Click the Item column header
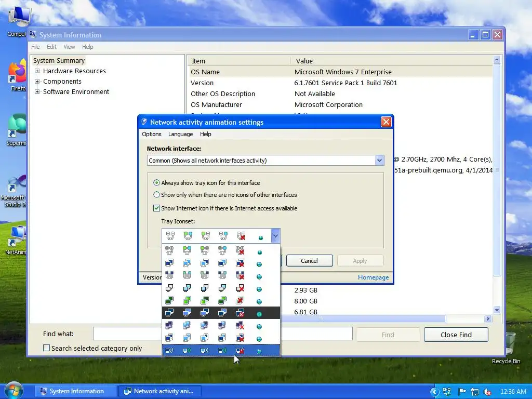The width and height of the screenshot is (532, 399). pyautogui.click(x=239, y=61)
